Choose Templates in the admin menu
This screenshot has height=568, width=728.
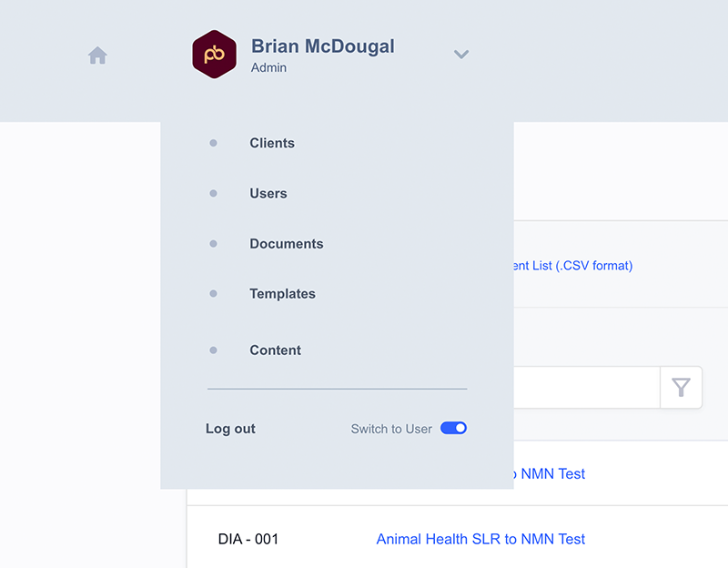coord(282,293)
